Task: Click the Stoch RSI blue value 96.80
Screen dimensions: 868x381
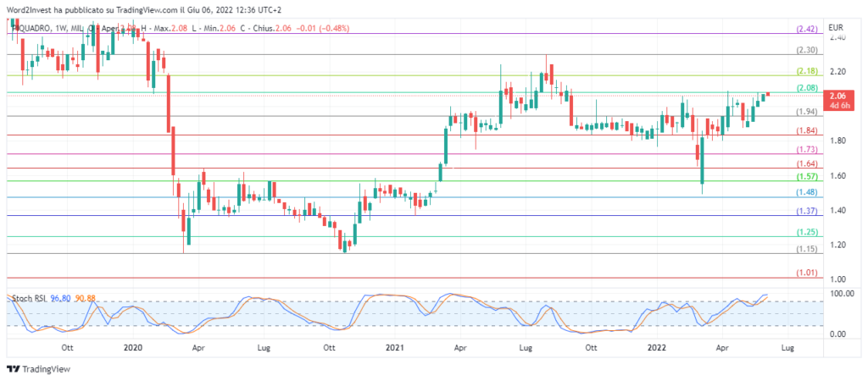Action: click(60, 298)
